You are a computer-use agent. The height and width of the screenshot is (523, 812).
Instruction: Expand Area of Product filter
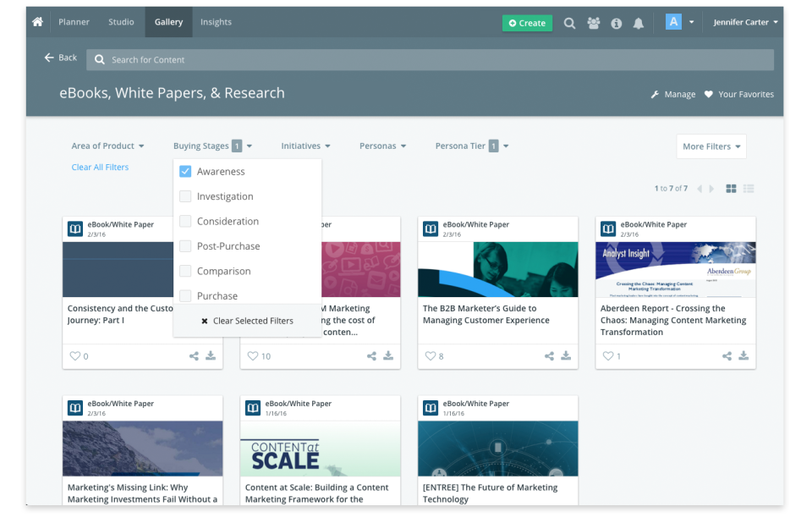107,146
